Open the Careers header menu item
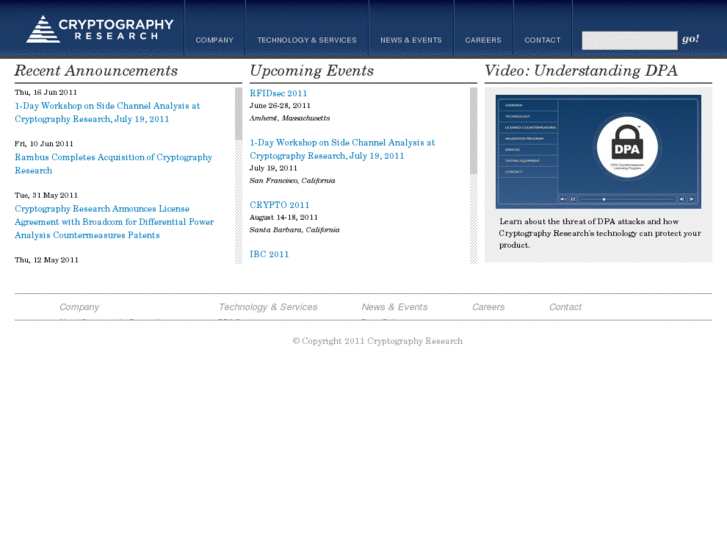 (x=483, y=40)
